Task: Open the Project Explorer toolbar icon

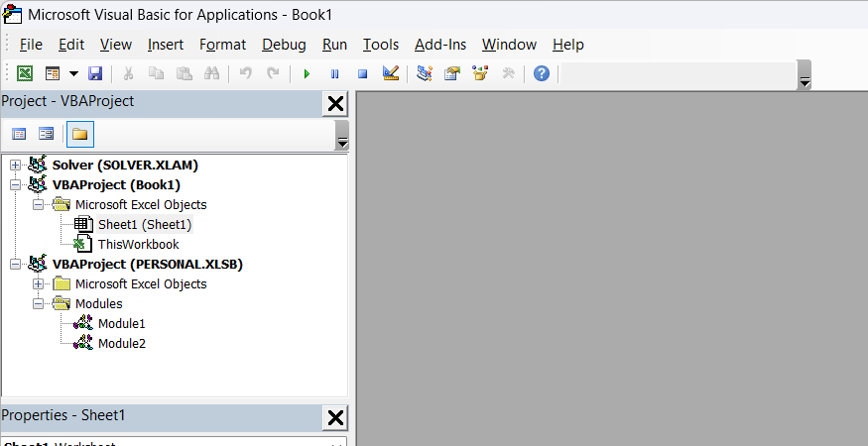Action: 425,73
